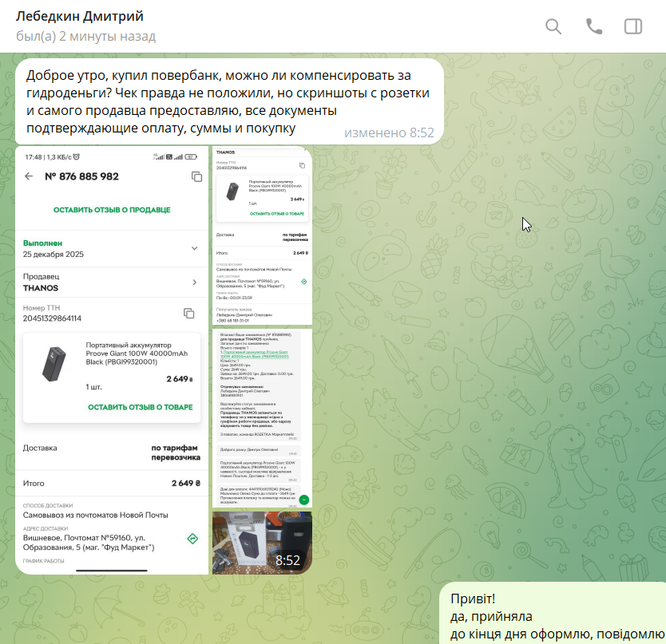The width and height of the screenshot is (666, 644).
Task: Start a voice call with Лебедкин Дмитрий
Action: click(594, 27)
